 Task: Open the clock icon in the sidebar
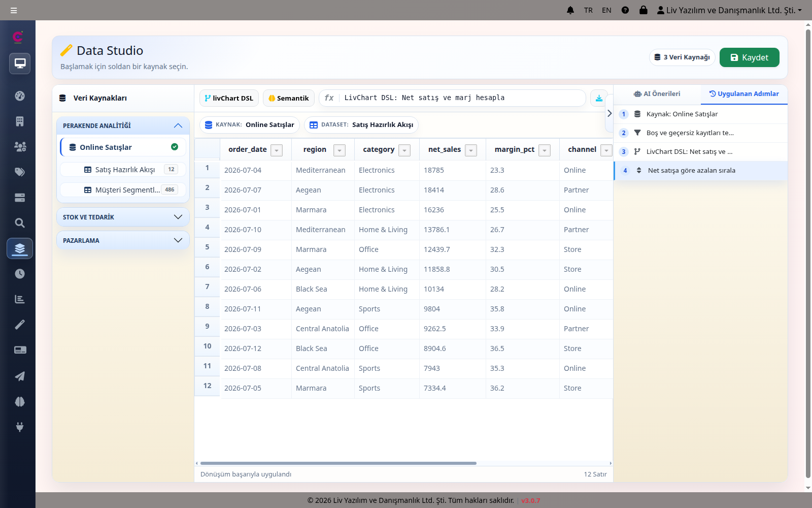pos(20,274)
